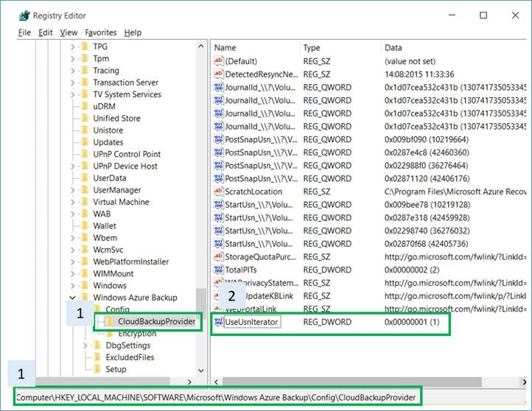The height and width of the screenshot is (411, 532).
Task: Expand the Tracing key
Action: click(x=73, y=71)
